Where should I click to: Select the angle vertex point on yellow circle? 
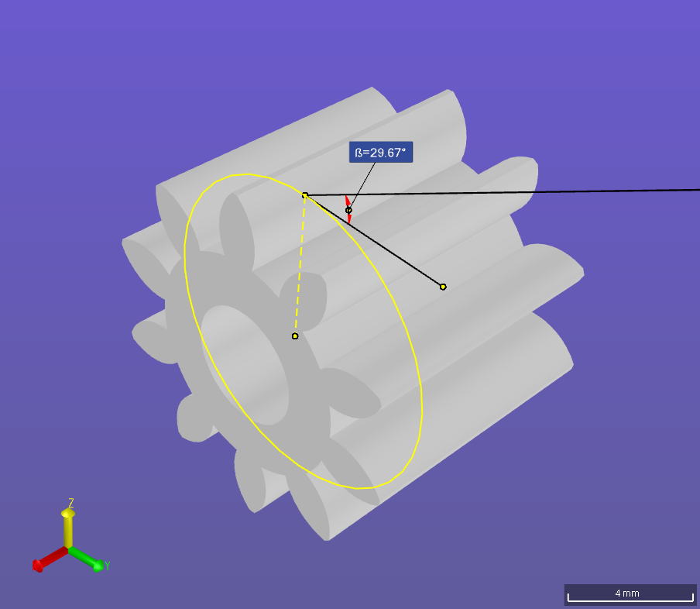click(x=305, y=195)
